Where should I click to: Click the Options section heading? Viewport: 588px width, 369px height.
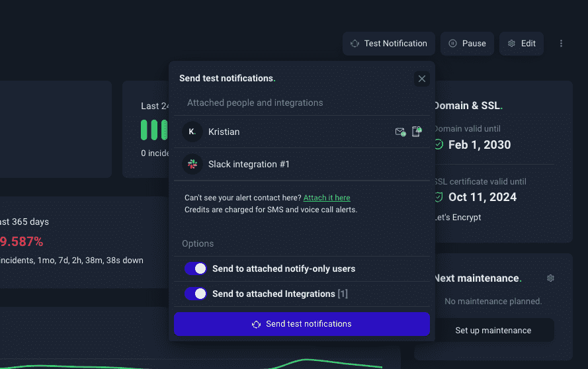click(198, 244)
